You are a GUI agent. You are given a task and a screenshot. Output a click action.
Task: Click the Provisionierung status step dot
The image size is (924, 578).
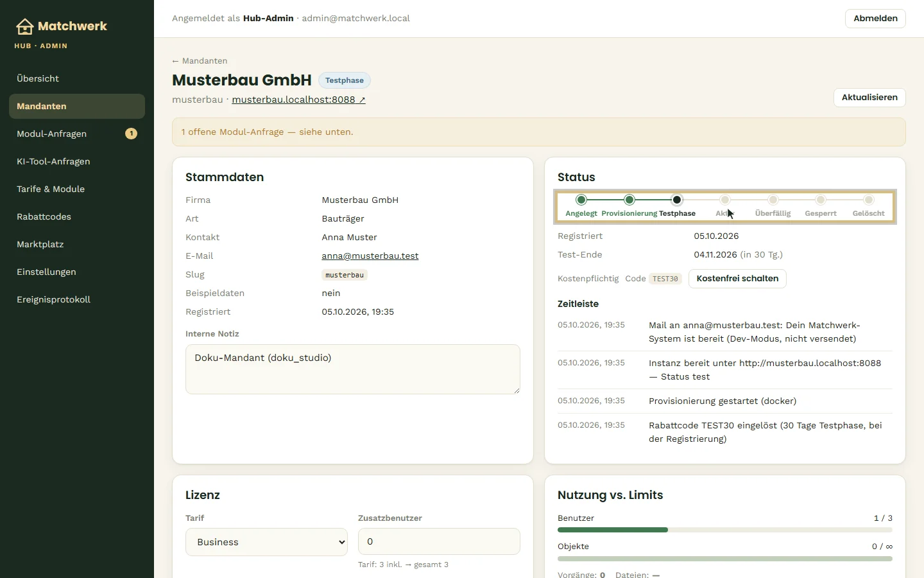(x=629, y=200)
